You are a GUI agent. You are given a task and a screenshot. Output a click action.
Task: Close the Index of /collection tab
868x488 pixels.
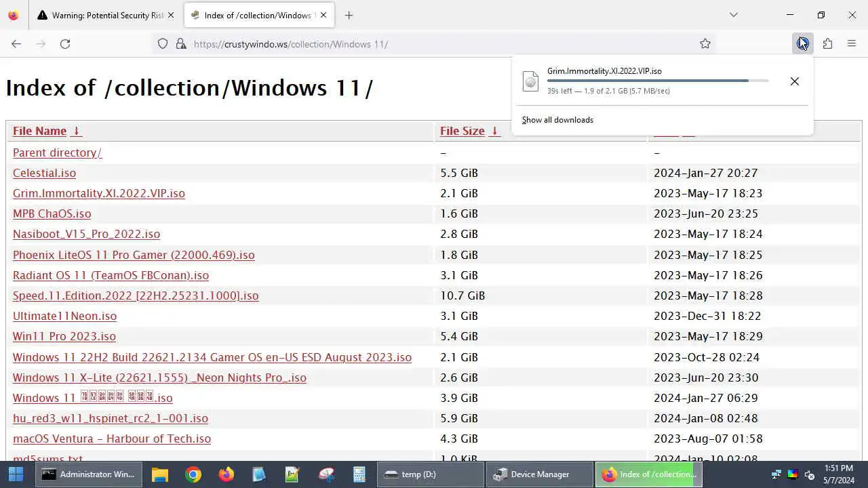coord(323,15)
